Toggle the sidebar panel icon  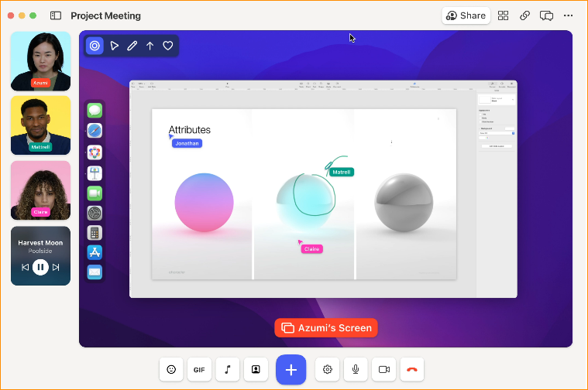56,15
